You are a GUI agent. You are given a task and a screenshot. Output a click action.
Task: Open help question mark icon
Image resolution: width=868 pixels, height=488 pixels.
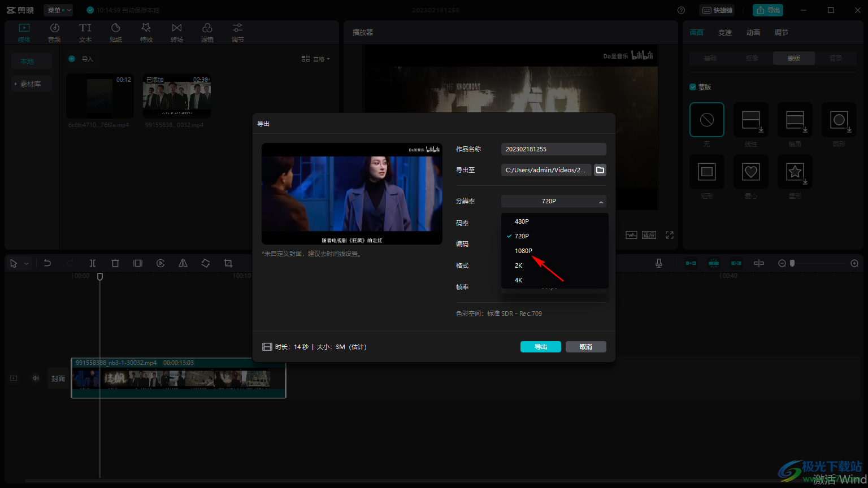click(681, 10)
